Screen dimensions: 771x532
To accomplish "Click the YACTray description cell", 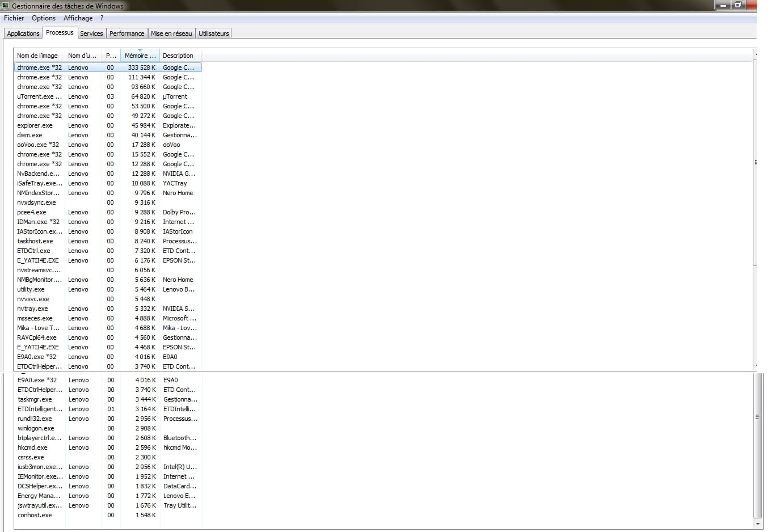I will 175,183.
